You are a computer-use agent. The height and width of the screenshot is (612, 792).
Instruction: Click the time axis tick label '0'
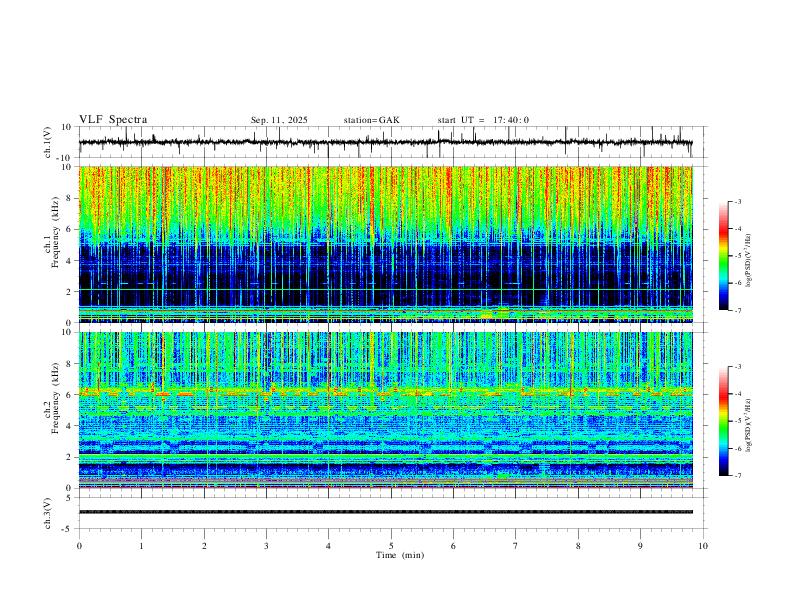tap(79, 546)
